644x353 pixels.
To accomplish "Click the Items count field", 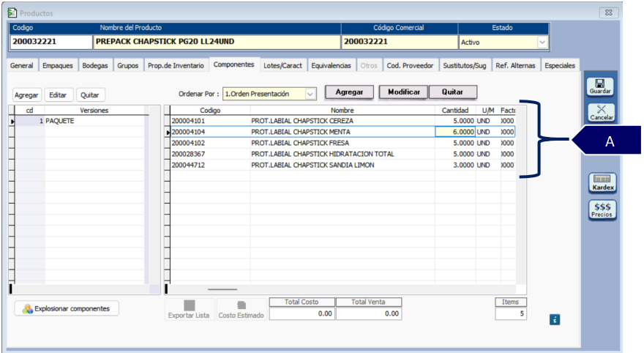I will pos(511,313).
